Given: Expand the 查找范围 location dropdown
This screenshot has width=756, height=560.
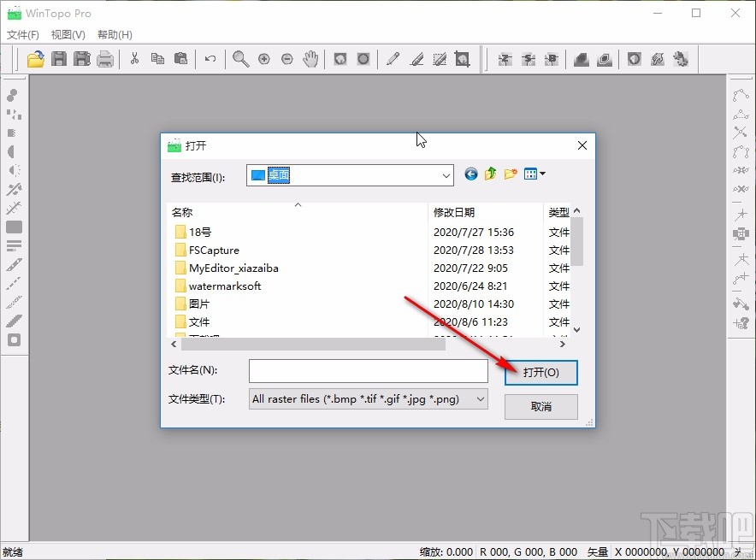Looking at the screenshot, I should pyautogui.click(x=446, y=174).
